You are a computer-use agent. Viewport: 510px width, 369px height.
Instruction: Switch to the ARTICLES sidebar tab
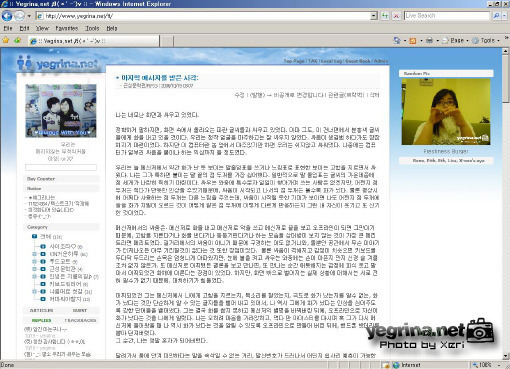(41, 310)
